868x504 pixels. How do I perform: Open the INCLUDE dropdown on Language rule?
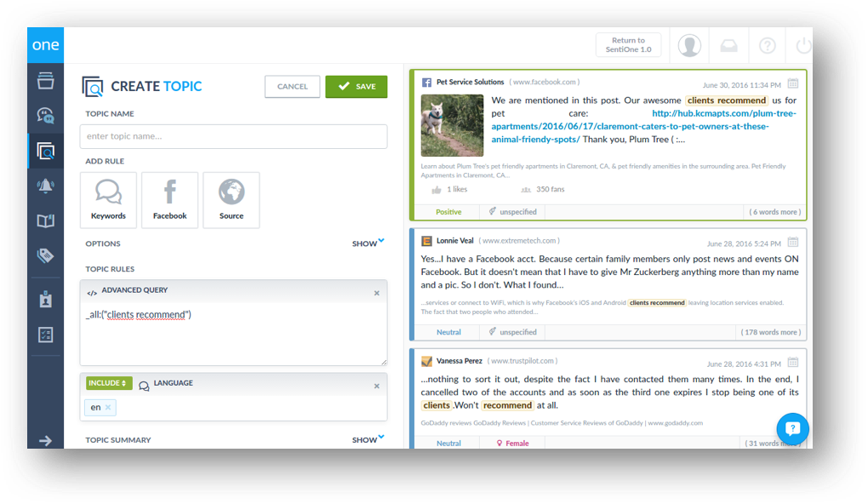(109, 383)
